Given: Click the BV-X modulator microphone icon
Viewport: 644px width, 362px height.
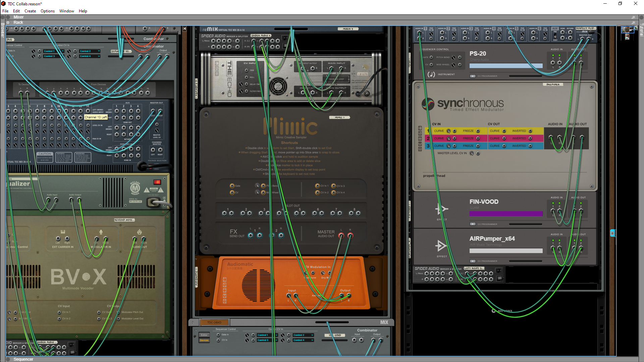Looking at the screenshot, I should click(101, 232).
